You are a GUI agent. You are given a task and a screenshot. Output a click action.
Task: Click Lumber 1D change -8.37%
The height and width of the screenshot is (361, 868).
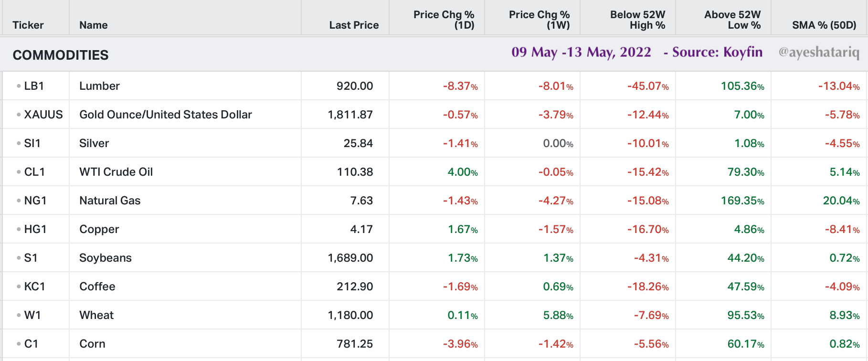click(460, 86)
